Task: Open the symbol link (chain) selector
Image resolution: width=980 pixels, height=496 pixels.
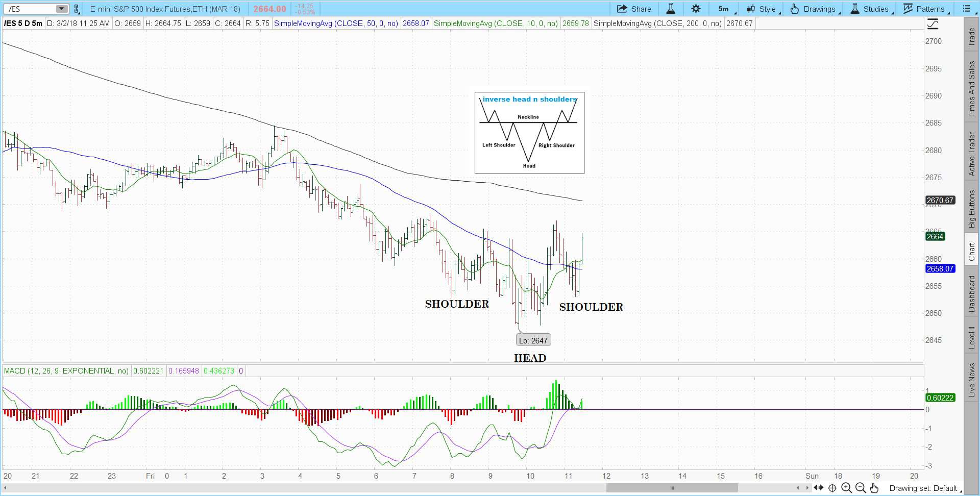Action: [x=77, y=9]
